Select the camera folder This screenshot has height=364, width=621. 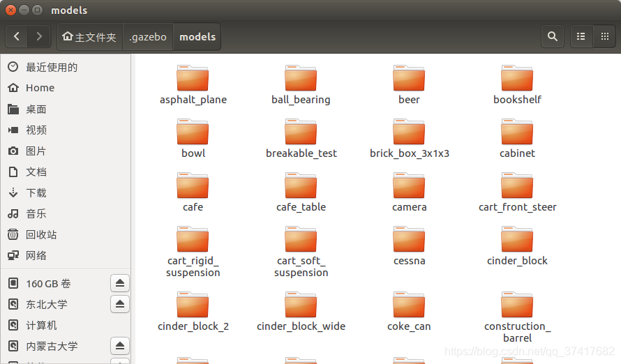[409, 192]
